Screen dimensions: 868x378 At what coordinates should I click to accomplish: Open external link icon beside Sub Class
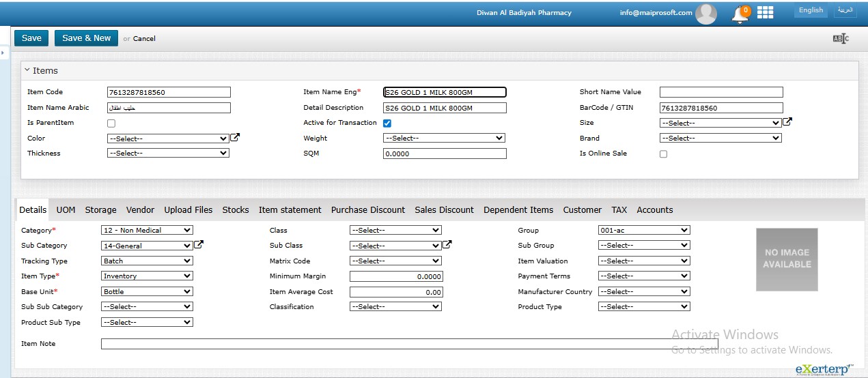point(447,245)
